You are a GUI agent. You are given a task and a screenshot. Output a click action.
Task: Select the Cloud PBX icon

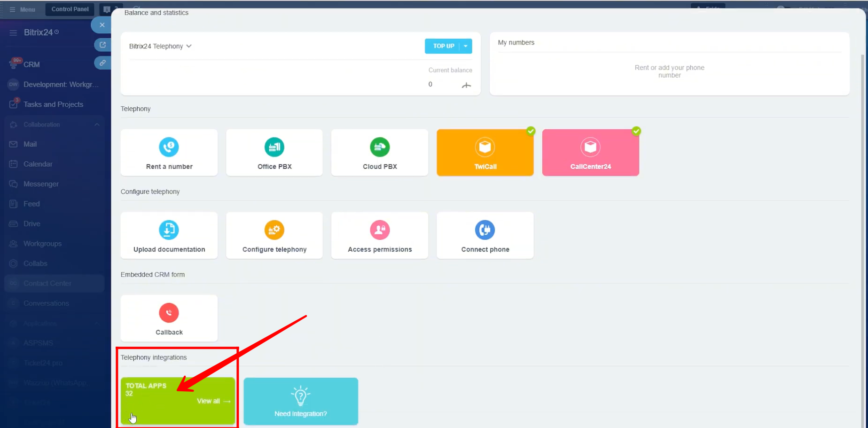(x=380, y=147)
